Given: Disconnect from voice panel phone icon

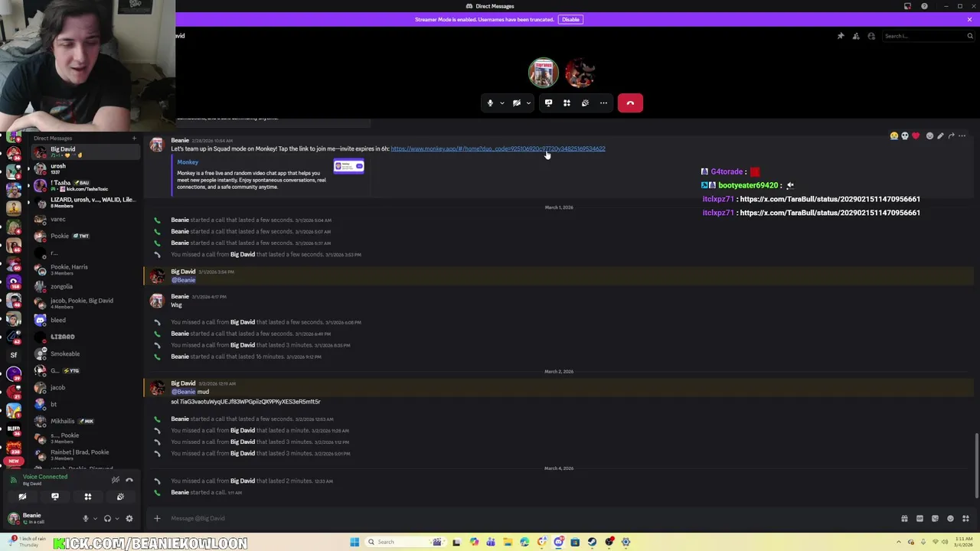Looking at the screenshot, I should [129, 480].
